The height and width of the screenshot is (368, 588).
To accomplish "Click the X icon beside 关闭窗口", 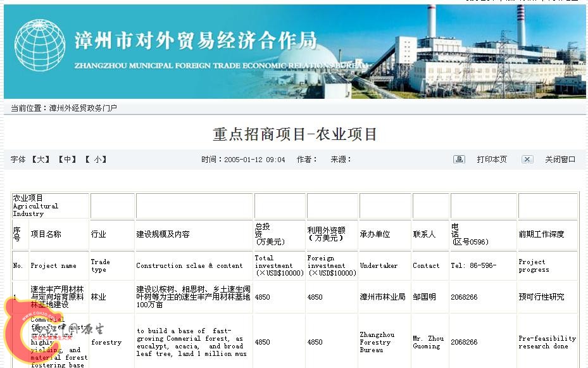I will 527,160.
